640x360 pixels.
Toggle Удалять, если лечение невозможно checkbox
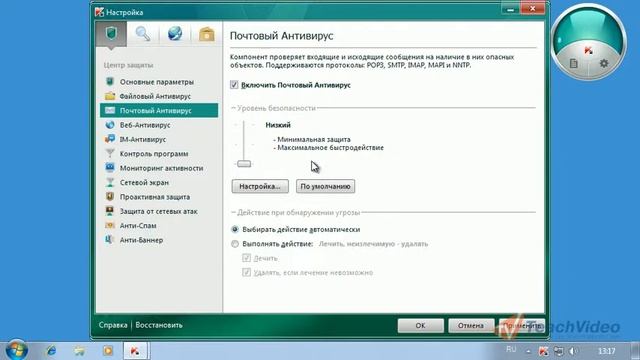[246, 272]
